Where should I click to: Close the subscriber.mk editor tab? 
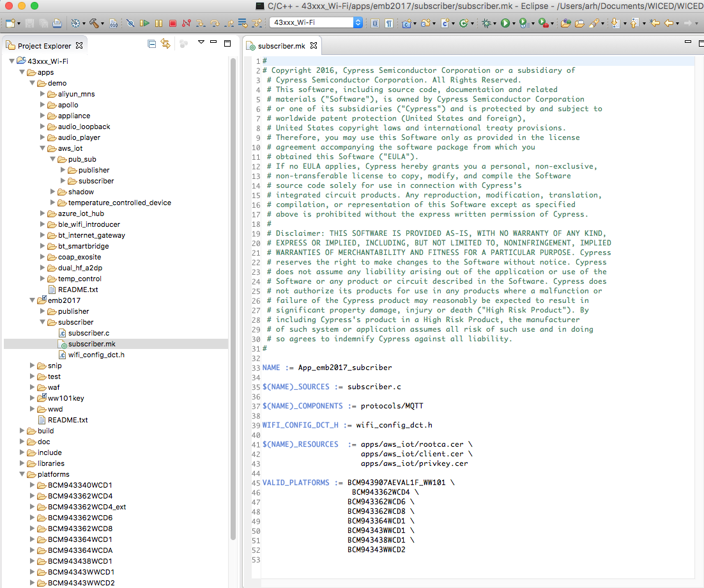(314, 45)
